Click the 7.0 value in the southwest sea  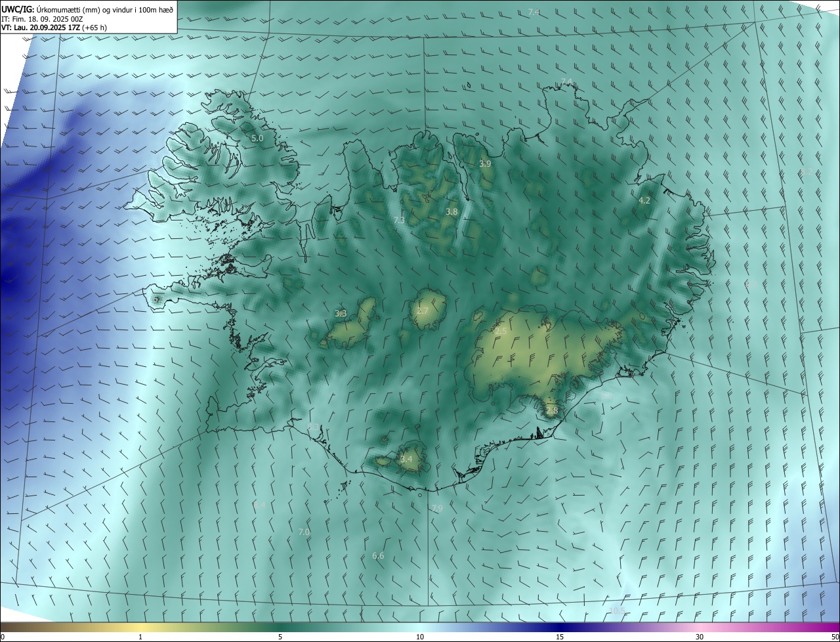(x=304, y=532)
